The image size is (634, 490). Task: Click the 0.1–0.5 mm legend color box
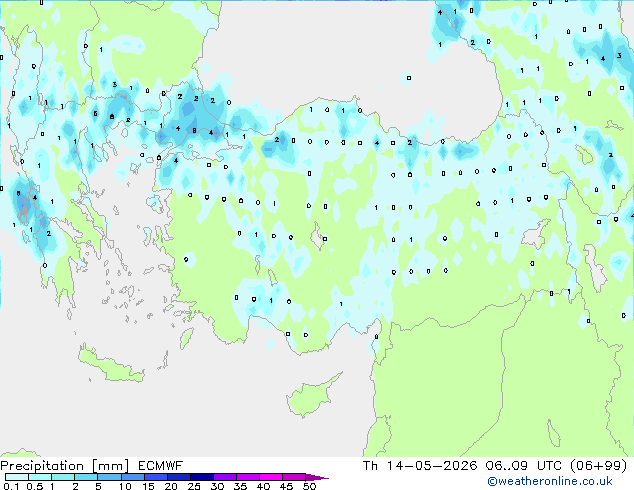(17, 477)
